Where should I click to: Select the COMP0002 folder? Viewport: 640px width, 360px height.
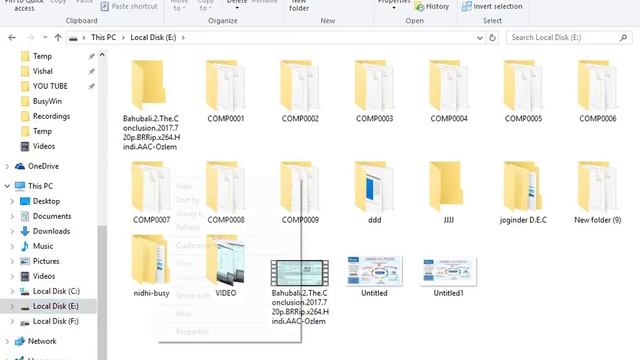click(300, 86)
